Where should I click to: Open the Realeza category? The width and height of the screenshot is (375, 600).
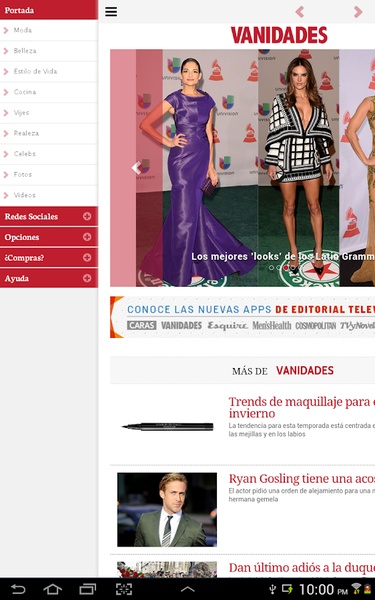click(x=49, y=134)
